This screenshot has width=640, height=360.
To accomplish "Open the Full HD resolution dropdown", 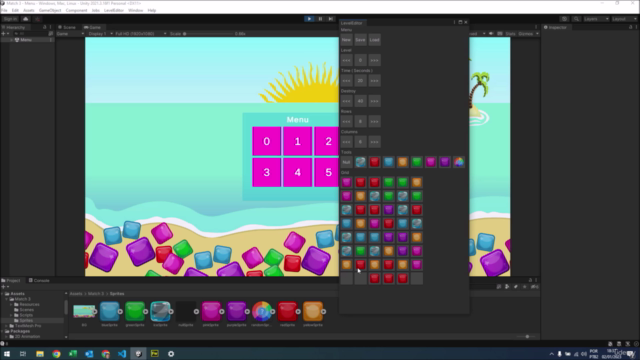I will [140, 34].
